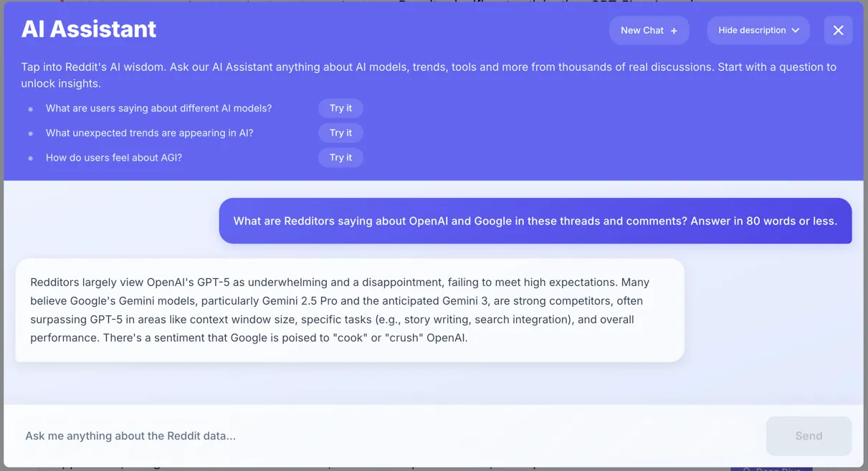Try it for the different AI models question
The image size is (868, 471).
(340, 108)
